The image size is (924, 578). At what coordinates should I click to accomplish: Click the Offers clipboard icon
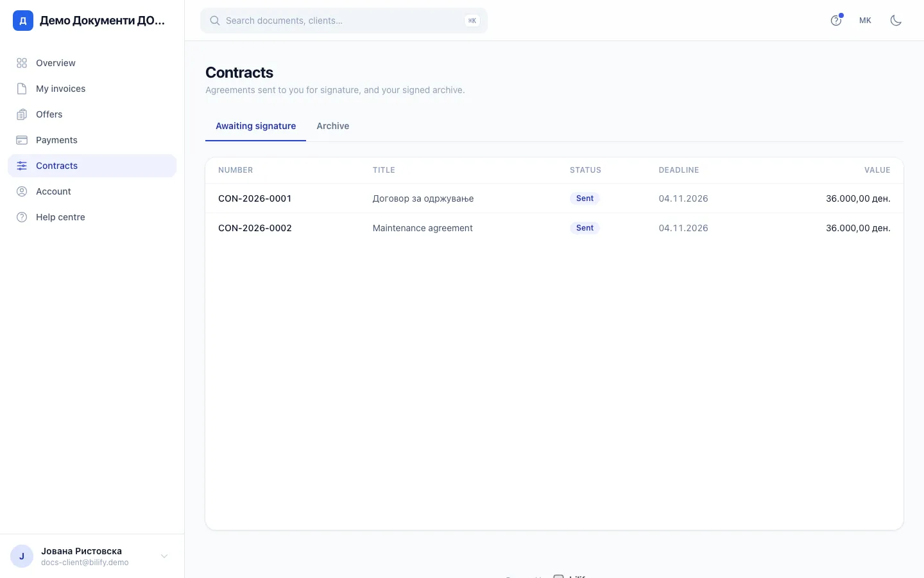click(22, 114)
